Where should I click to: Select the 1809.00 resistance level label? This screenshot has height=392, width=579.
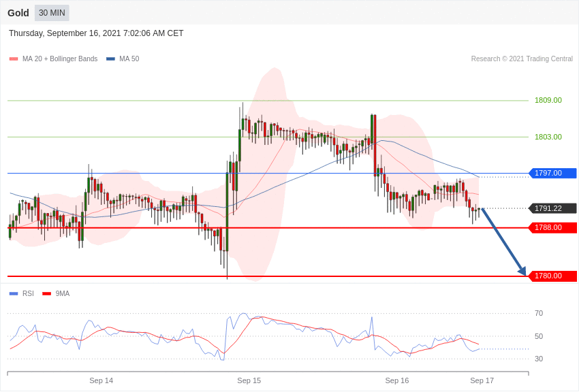tap(548, 100)
